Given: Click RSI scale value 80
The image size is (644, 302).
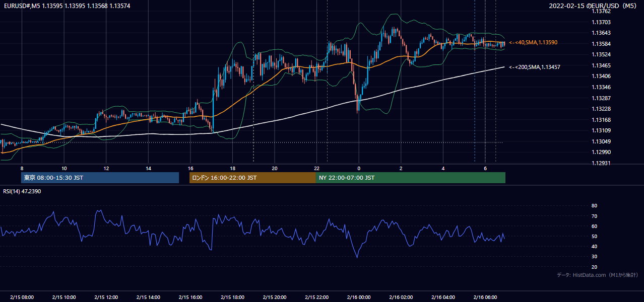Looking at the screenshot, I should pos(594,206).
